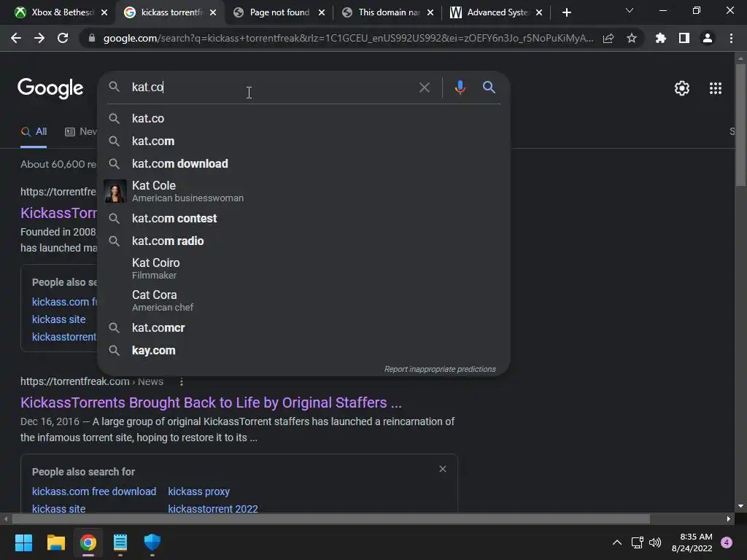
Task: Close the Advanced System tab
Action: 539,12
